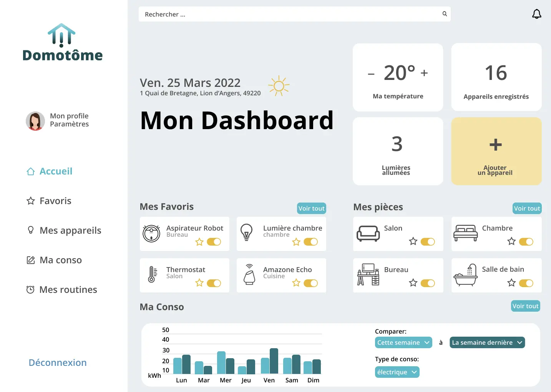Open the La semaine dernière dropdown
This screenshot has height=392, width=551.
487,342
